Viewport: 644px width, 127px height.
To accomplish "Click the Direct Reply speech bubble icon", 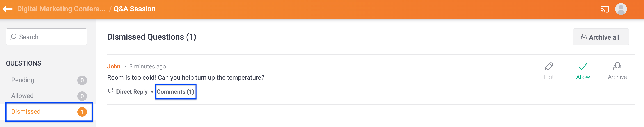I will pos(110,91).
